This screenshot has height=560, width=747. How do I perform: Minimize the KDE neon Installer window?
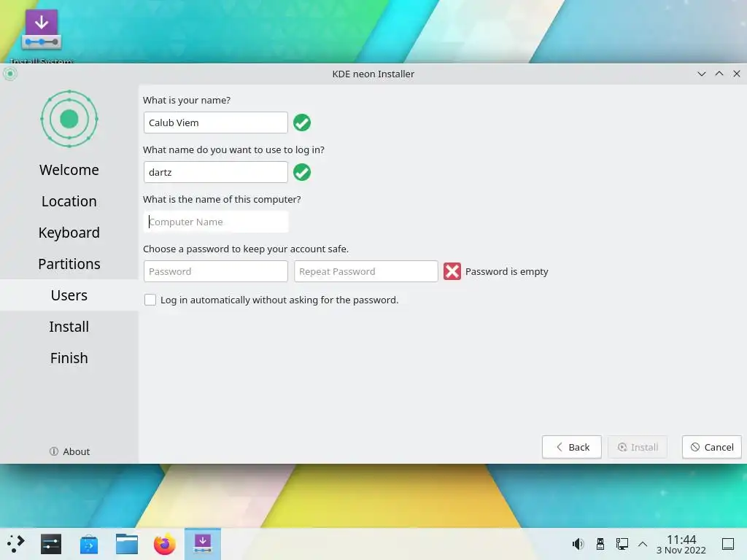coord(702,74)
